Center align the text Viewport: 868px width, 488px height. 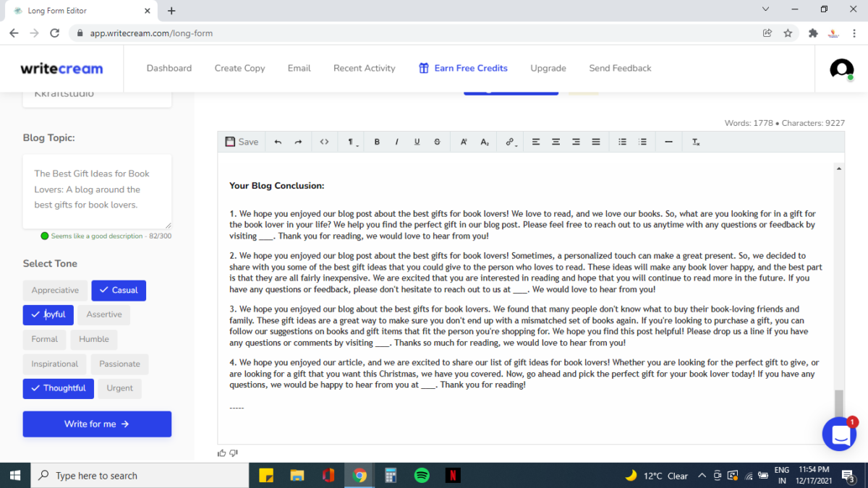[x=556, y=141]
